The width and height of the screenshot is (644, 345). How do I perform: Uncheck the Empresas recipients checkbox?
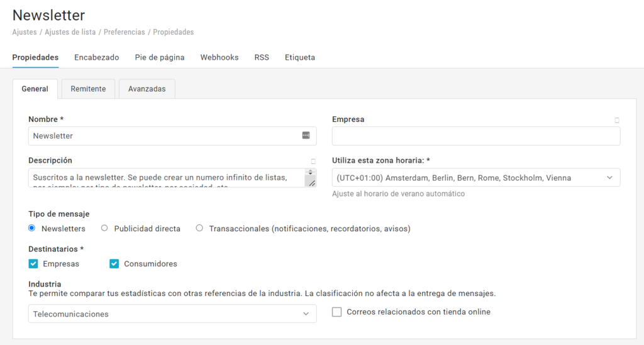tap(33, 263)
